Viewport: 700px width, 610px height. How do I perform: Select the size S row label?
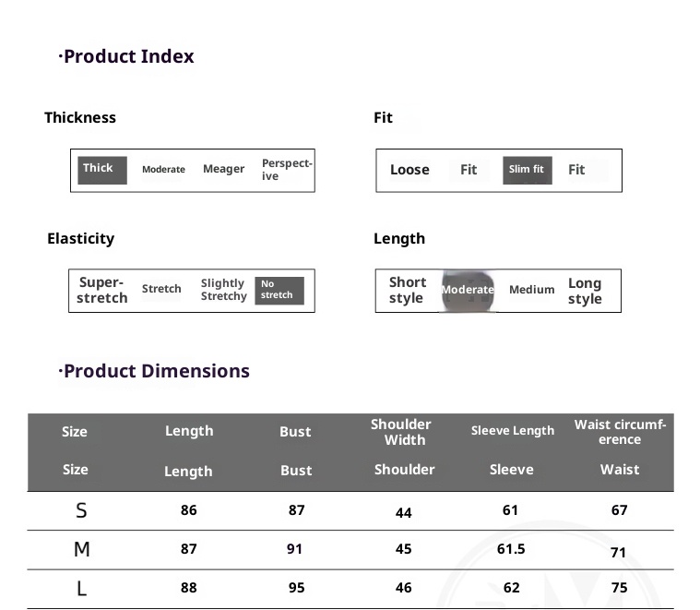click(81, 510)
